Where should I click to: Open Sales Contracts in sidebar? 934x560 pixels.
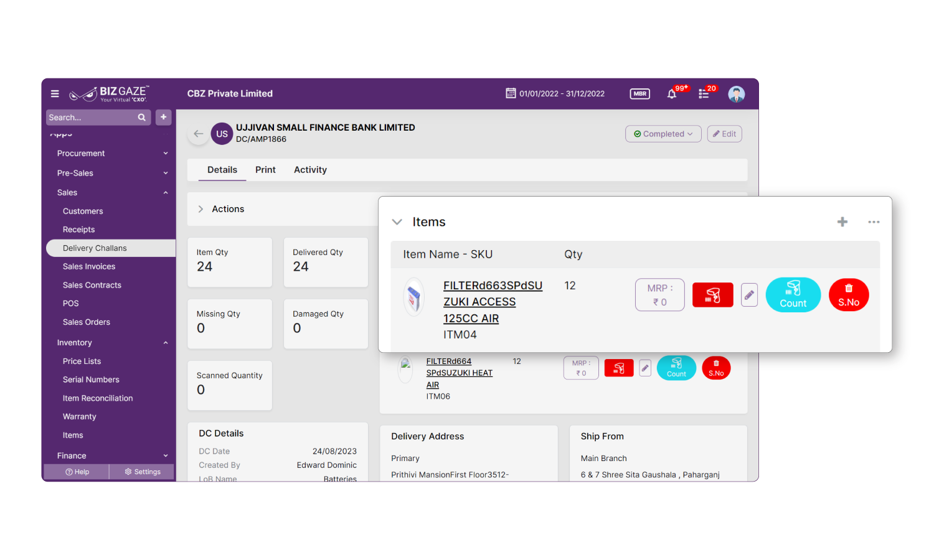tap(92, 285)
